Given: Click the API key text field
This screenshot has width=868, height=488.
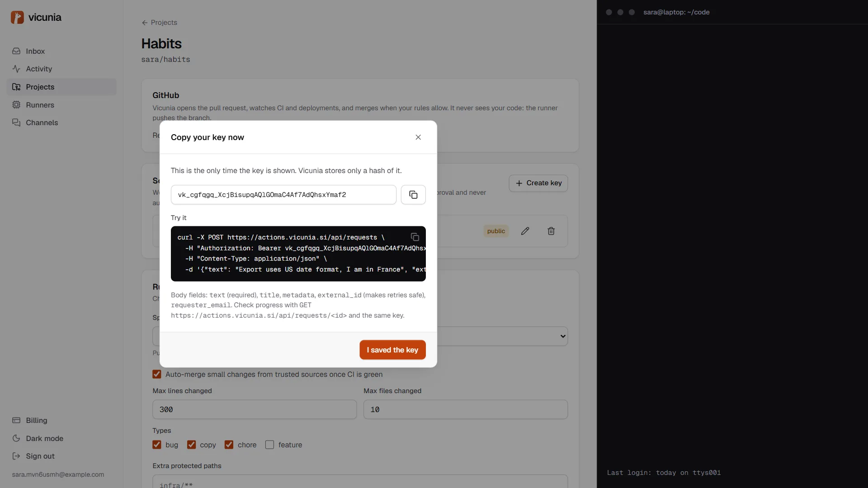Looking at the screenshot, I should click(283, 195).
